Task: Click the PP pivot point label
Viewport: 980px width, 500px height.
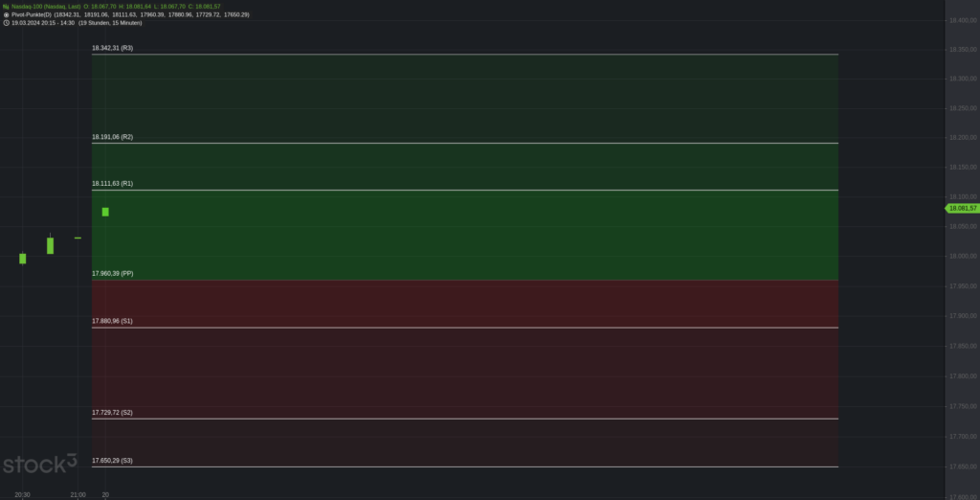Action: coord(112,274)
